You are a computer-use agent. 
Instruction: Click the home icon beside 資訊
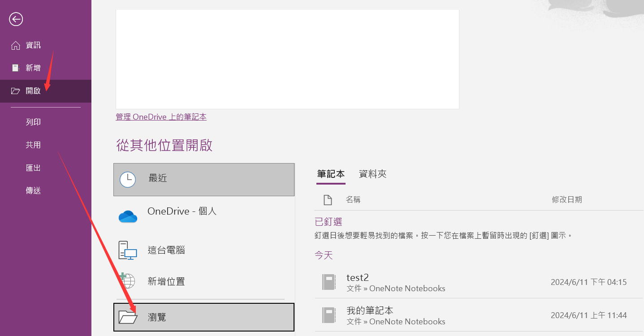click(x=16, y=45)
